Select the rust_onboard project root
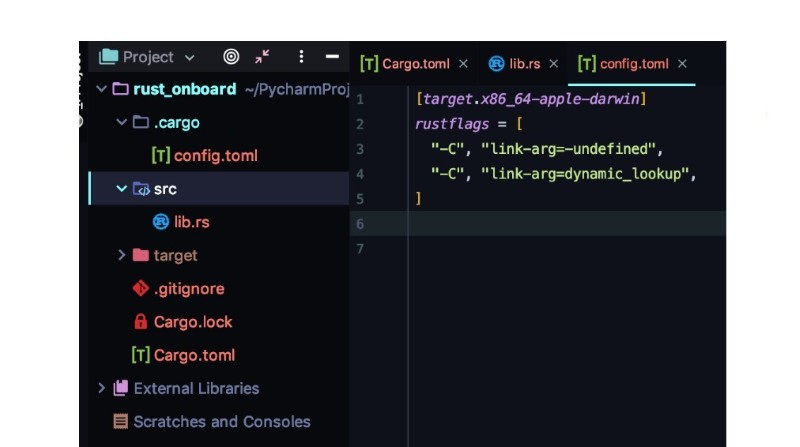This screenshot has width=800, height=447. tap(184, 89)
